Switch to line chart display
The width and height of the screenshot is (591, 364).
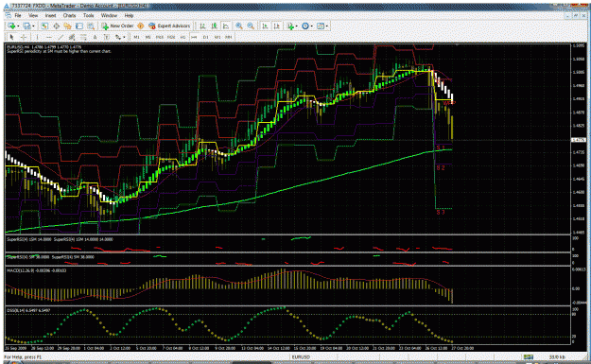tap(225, 26)
